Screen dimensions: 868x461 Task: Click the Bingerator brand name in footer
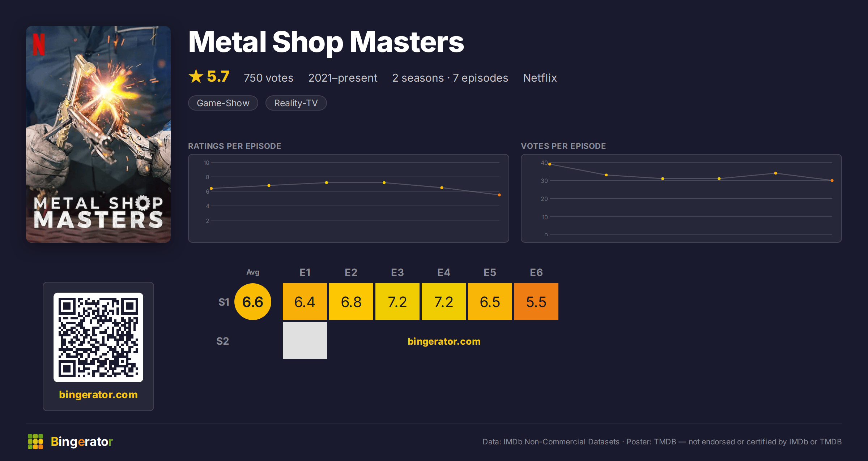click(x=82, y=441)
